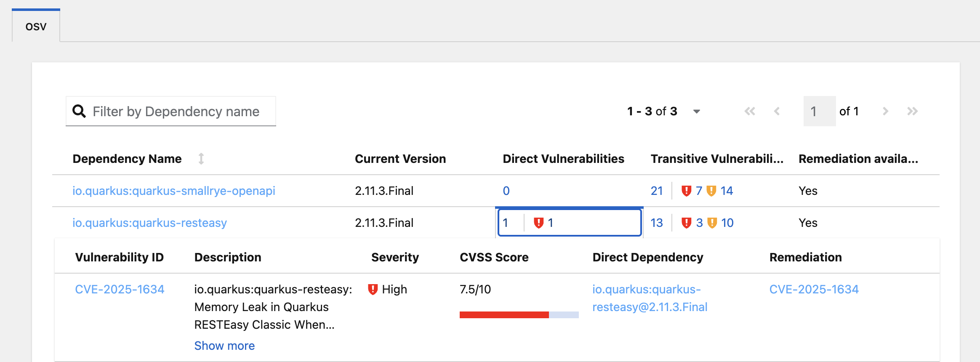Click the Dependency Name column header

pos(127,159)
